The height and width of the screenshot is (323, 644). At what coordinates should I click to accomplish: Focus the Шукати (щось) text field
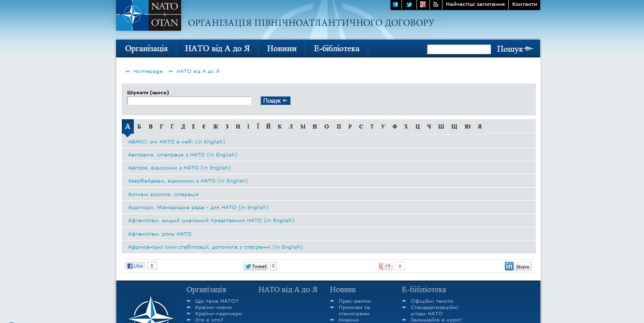click(189, 100)
